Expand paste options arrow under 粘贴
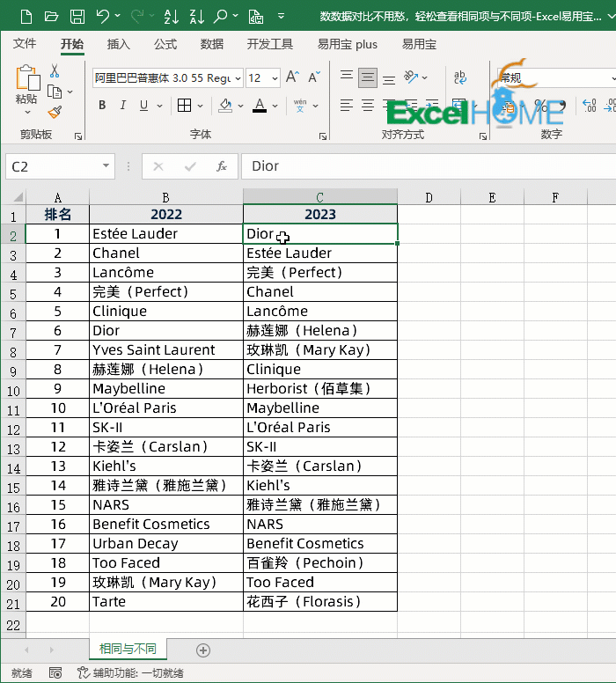 coord(27,113)
